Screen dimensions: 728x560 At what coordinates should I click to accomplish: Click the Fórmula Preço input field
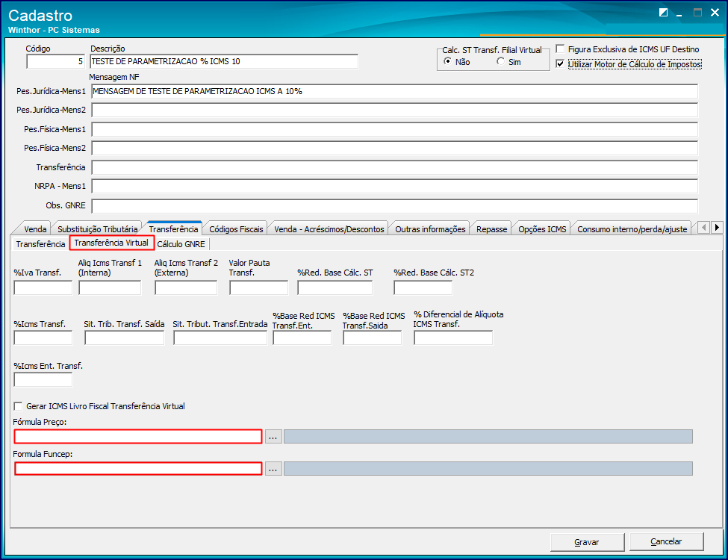(x=138, y=437)
